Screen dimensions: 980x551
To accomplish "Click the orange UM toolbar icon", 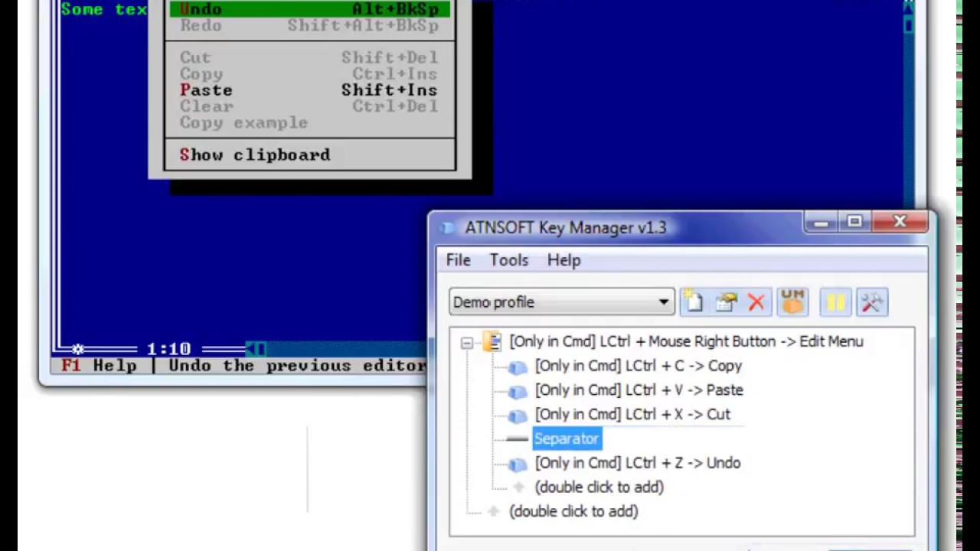I will [793, 302].
